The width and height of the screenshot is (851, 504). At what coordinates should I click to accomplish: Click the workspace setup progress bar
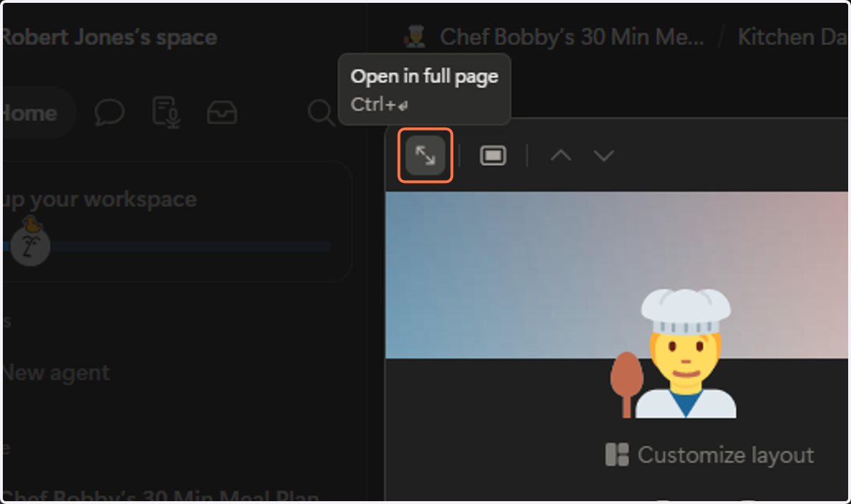point(166,246)
